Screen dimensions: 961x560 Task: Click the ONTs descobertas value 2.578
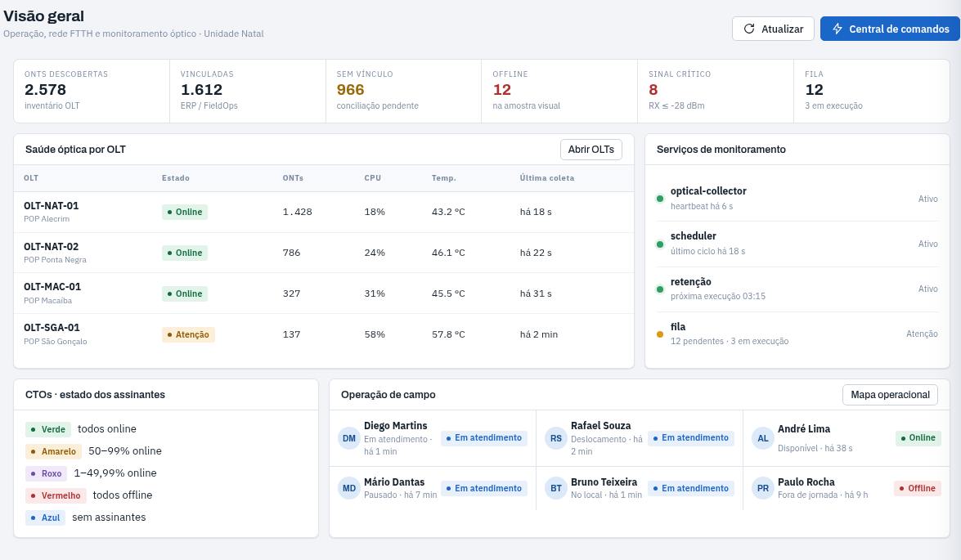click(45, 89)
